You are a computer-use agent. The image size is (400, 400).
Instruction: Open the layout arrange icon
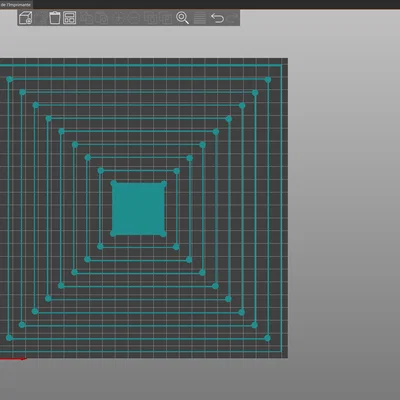tap(70, 18)
